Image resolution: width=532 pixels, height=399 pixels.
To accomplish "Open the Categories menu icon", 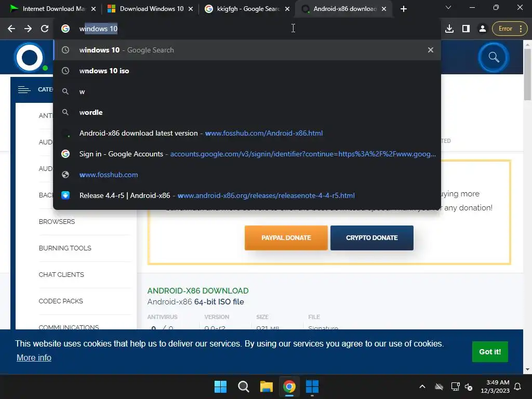I will [24, 89].
